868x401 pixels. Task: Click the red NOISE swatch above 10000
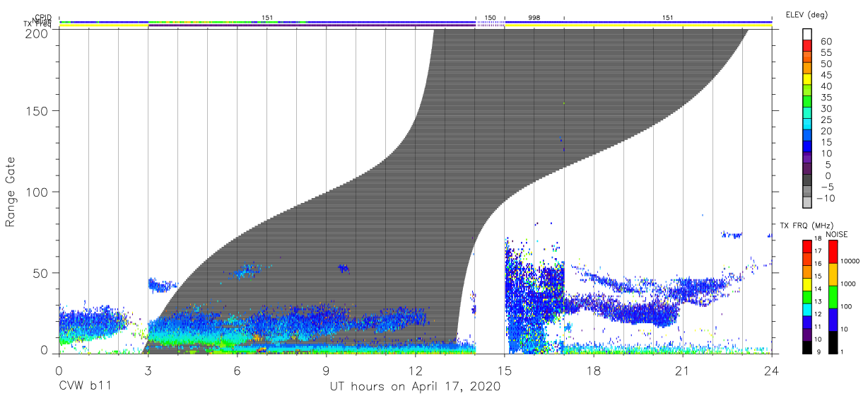tap(833, 250)
